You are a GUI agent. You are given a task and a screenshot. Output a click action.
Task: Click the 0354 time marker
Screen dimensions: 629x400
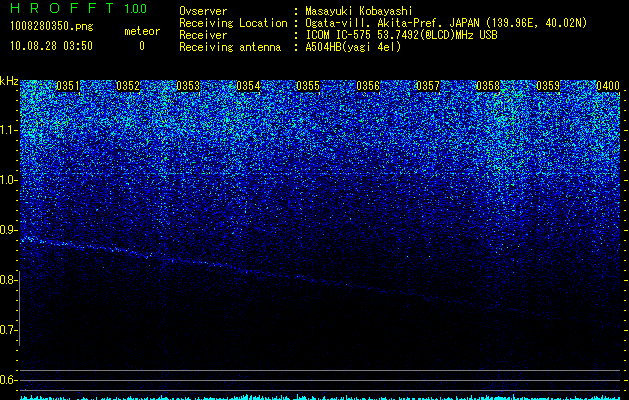[x=248, y=86]
